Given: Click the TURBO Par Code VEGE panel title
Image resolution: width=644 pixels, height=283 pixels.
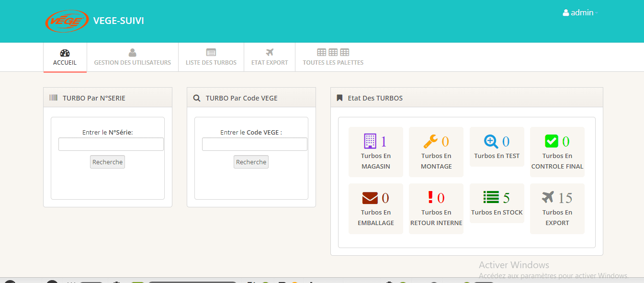Looking at the screenshot, I should pyautogui.click(x=242, y=98).
